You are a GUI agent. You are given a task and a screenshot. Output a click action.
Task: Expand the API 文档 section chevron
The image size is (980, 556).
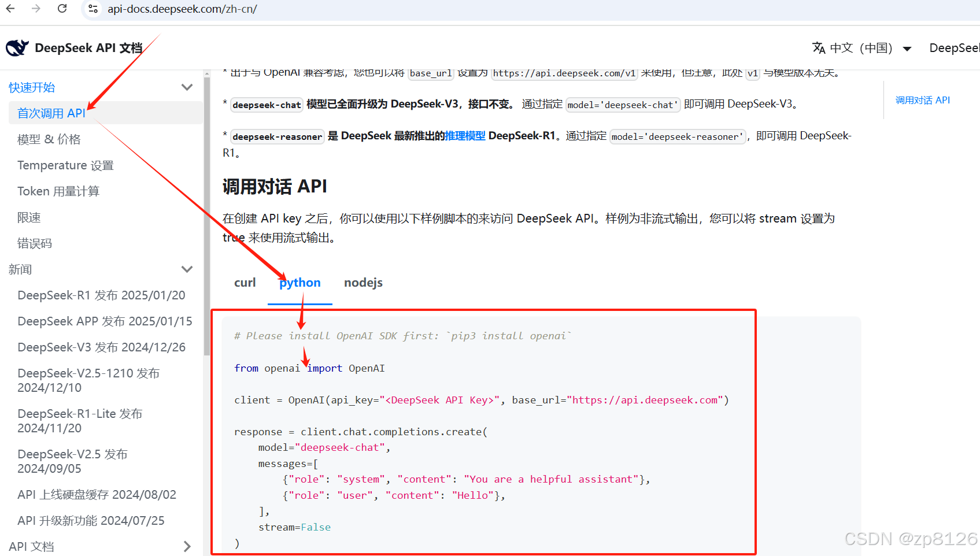187,546
